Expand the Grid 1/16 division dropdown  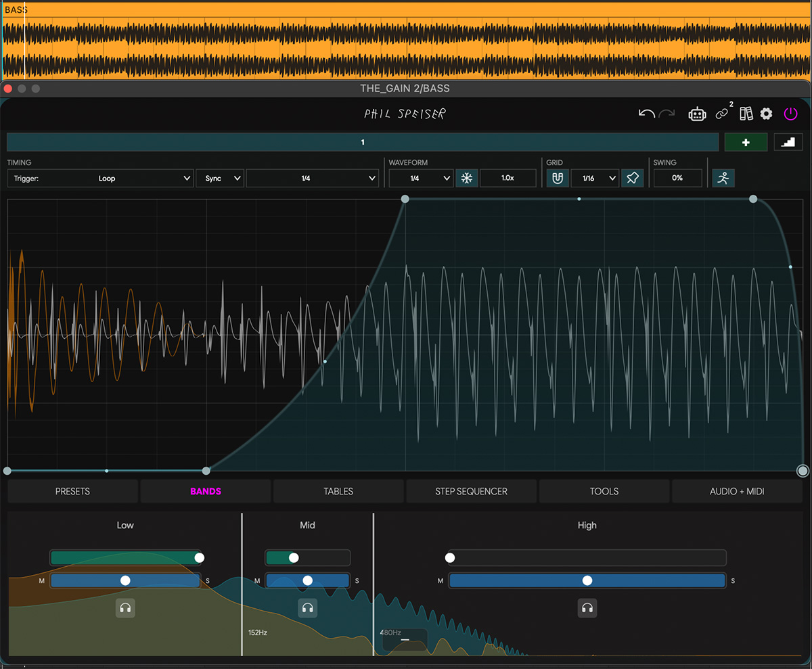point(594,178)
